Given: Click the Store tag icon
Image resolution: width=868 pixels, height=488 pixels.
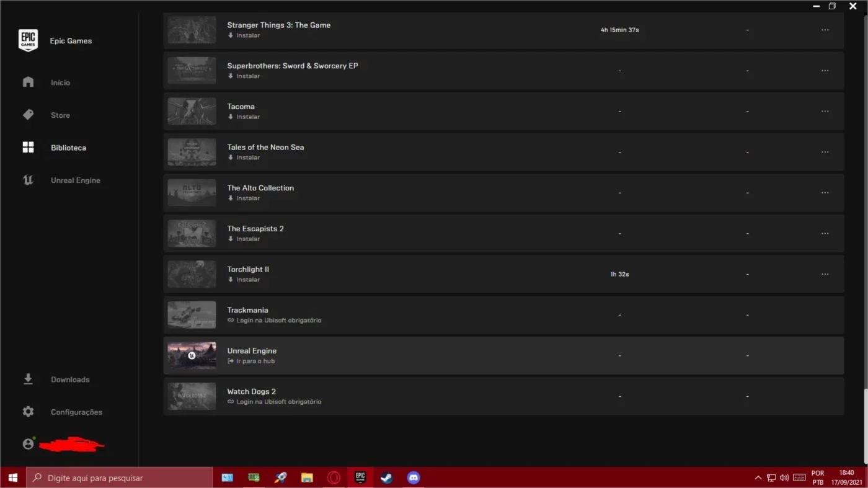Looking at the screenshot, I should pos(28,115).
